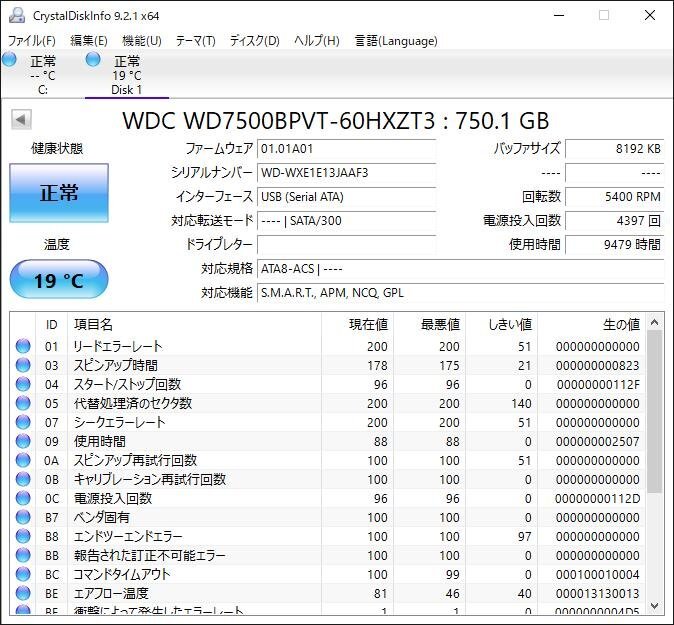
Task: Open the ヘルプ(H) menu
Action: pyautogui.click(x=317, y=41)
